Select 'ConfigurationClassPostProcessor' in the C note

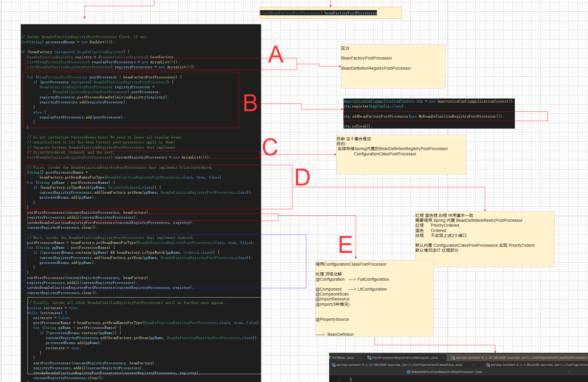385,154
